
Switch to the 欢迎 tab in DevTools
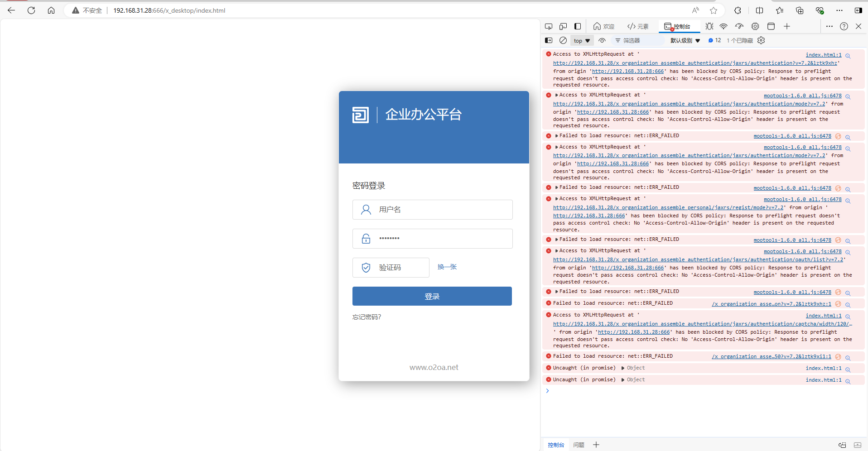point(604,26)
